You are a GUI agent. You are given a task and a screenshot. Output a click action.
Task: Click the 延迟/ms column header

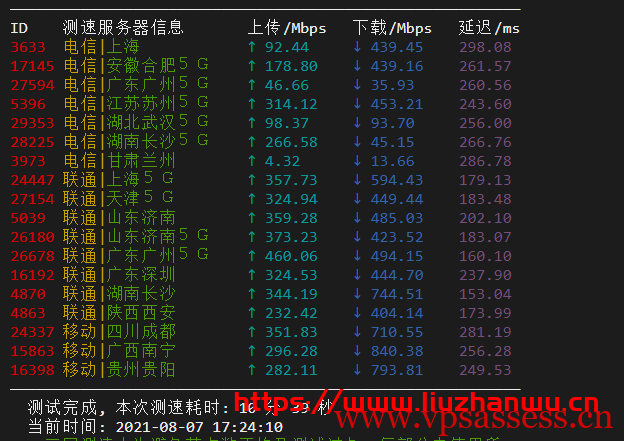pos(489,28)
